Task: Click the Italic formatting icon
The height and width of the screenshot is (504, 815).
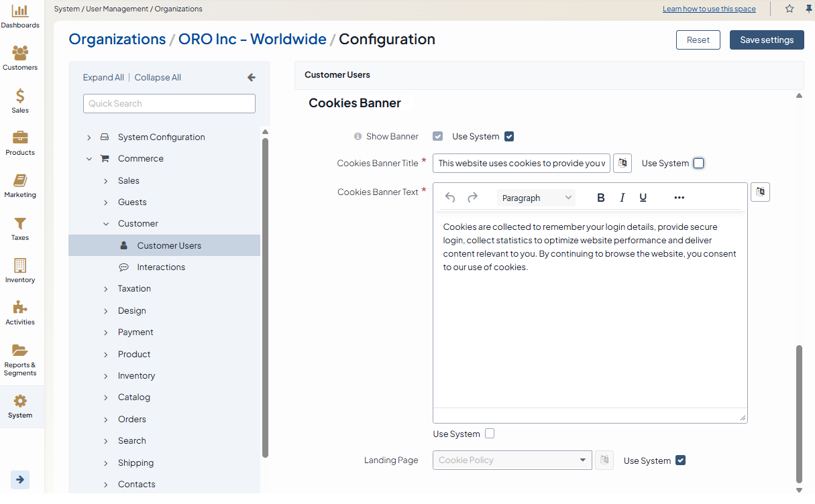Action: click(x=622, y=198)
